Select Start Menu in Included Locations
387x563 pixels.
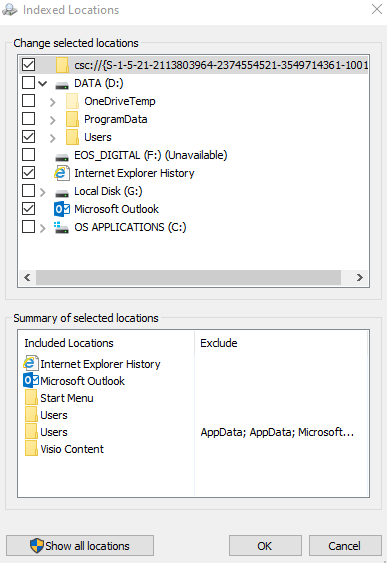(67, 398)
